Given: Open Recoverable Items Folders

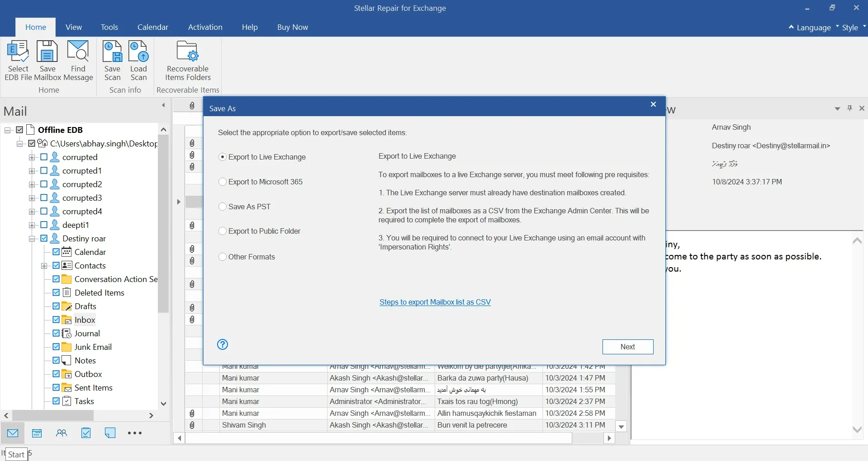Looking at the screenshot, I should tap(188, 61).
